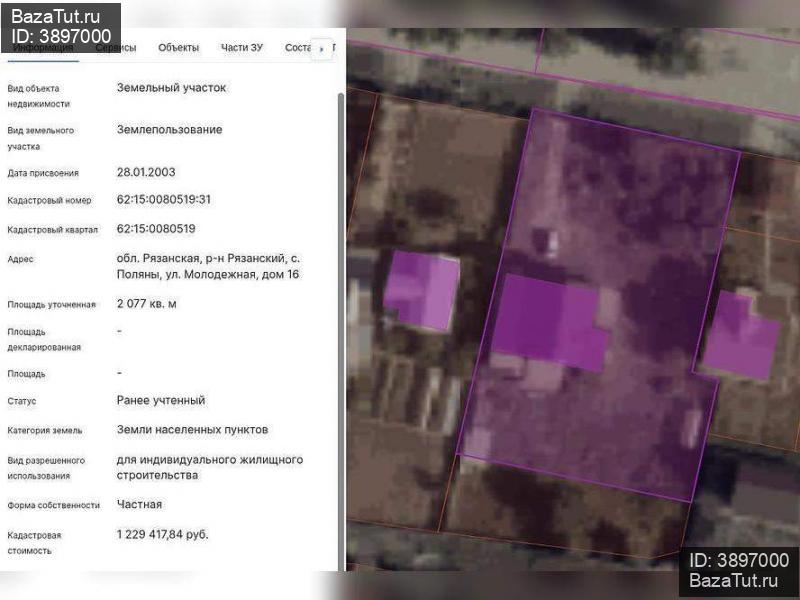
Task: Go back to the Информация tab
Action: [43, 47]
